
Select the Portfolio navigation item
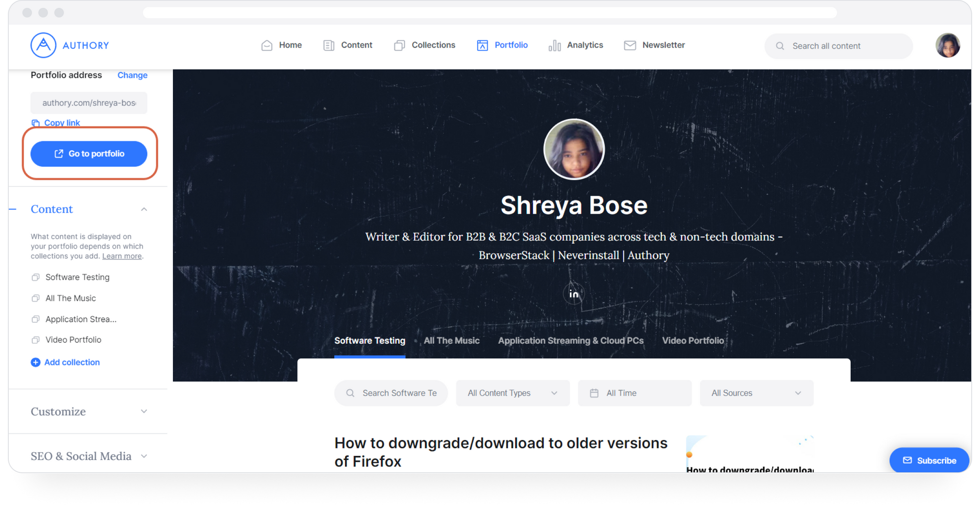502,45
